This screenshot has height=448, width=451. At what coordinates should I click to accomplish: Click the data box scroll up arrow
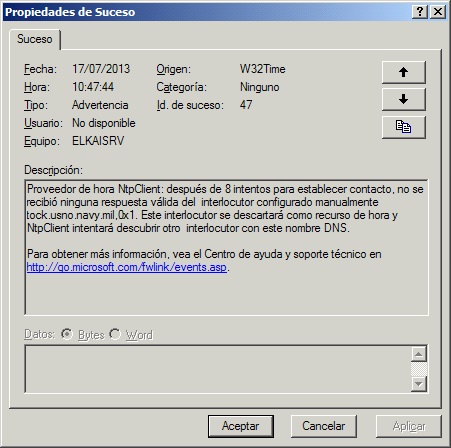point(419,354)
